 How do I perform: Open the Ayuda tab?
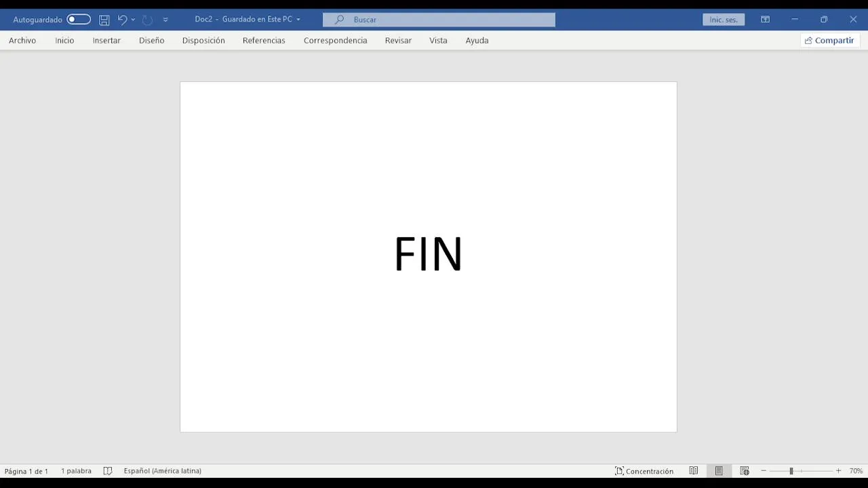click(x=477, y=41)
